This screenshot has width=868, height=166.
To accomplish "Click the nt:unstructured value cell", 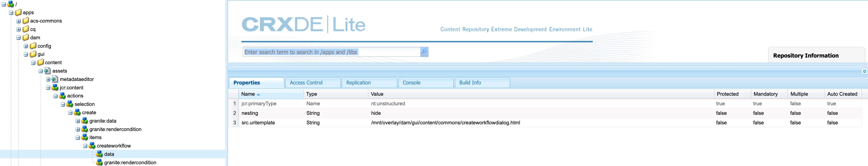I will pyautogui.click(x=541, y=104).
